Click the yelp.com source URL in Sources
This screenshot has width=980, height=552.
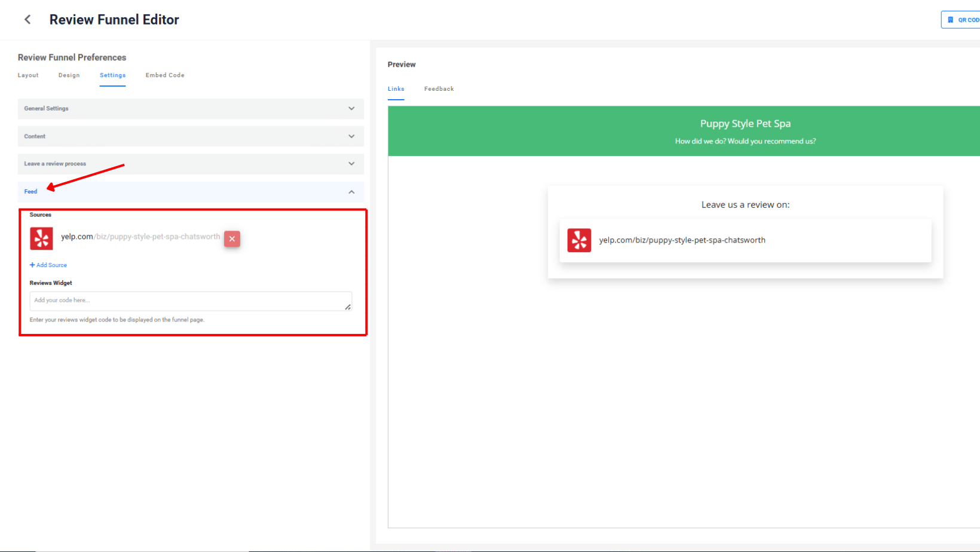(140, 237)
